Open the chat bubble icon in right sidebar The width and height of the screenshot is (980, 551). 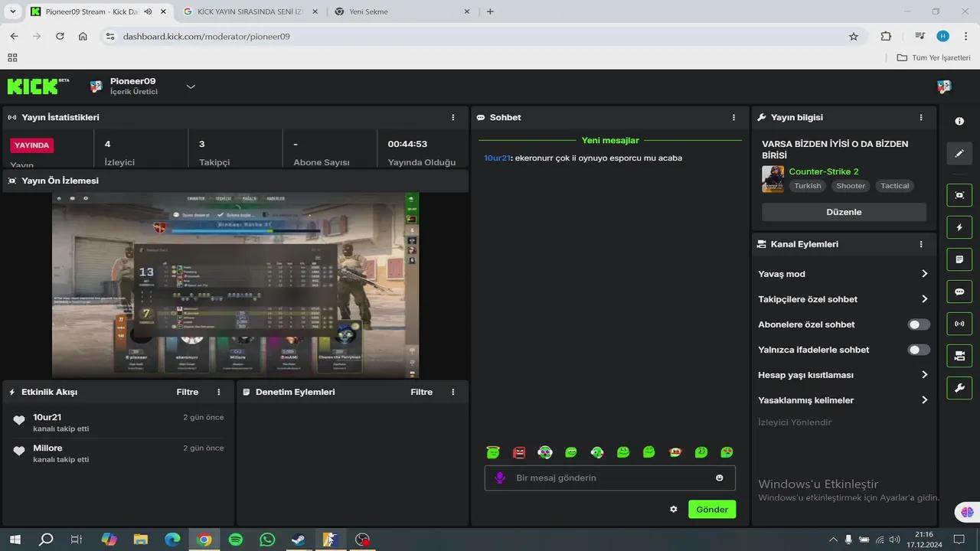[x=959, y=292]
